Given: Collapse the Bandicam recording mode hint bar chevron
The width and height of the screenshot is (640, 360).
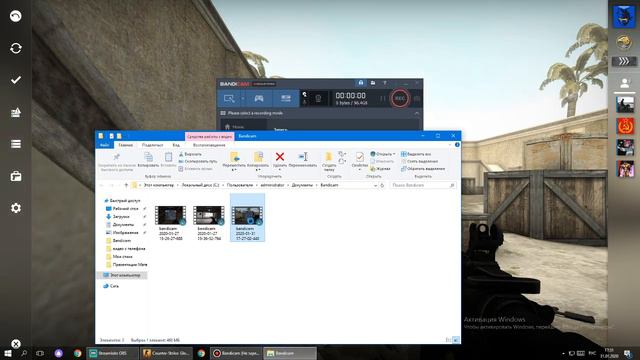Looking at the screenshot, I should point(417,113).
